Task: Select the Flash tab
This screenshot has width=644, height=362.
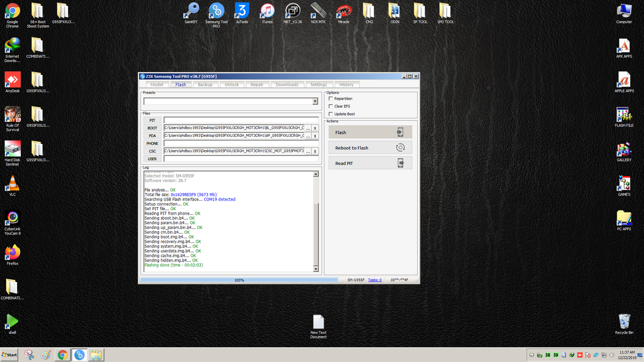Action: (181, 84)
